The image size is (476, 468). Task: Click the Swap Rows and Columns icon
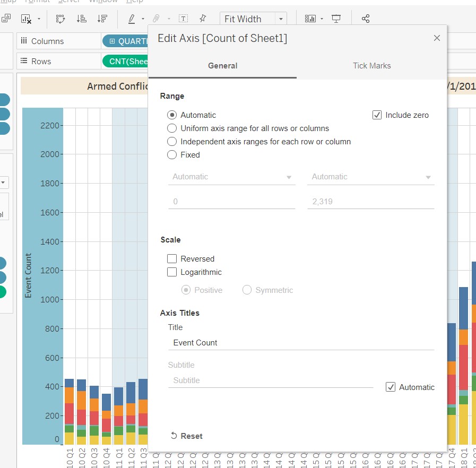point(60,19)
